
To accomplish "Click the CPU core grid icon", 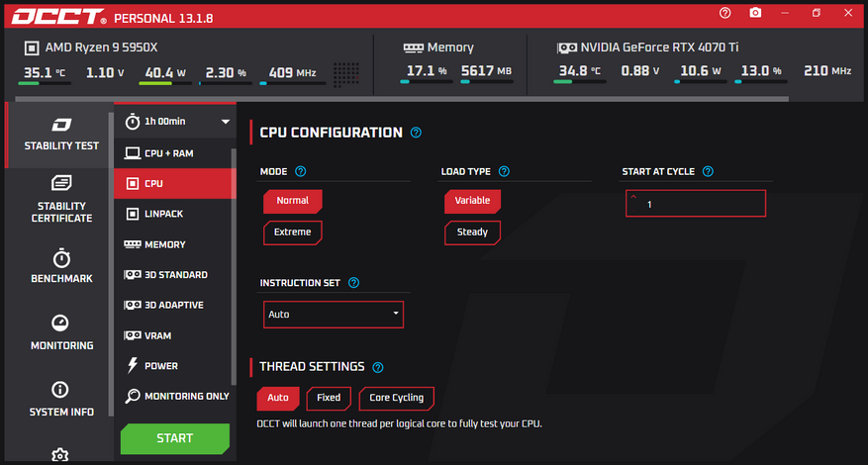I will coord(346,73).
